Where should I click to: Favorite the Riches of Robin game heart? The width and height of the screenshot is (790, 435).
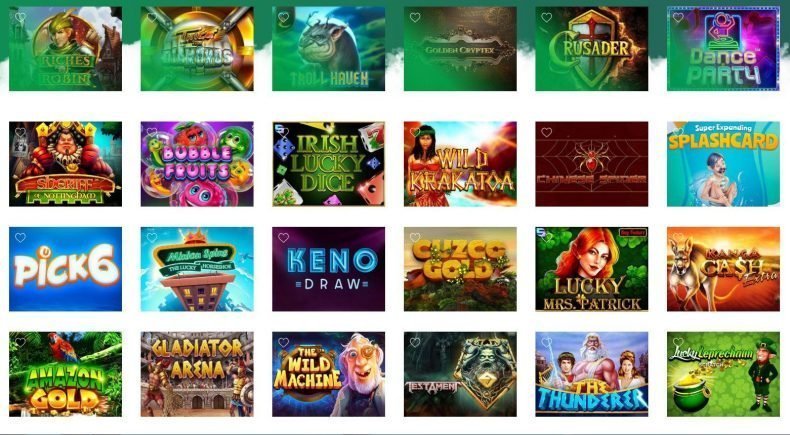coord(20,18)
